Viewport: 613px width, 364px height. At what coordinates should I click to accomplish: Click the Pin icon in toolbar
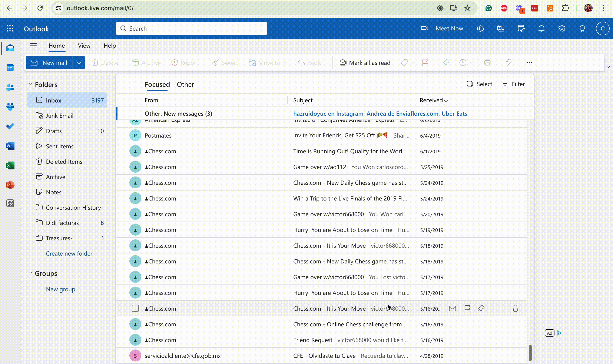pos(446,63)
